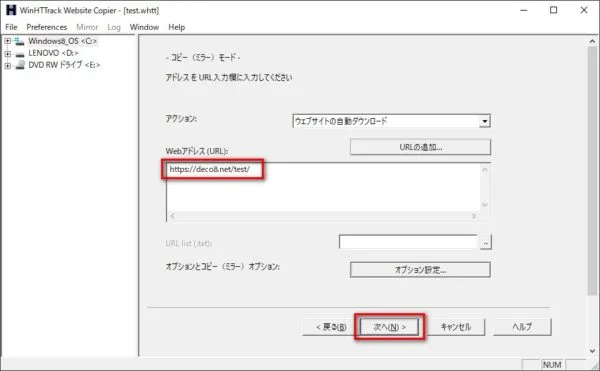Open the アクション dropdown list

click(484, 121)
